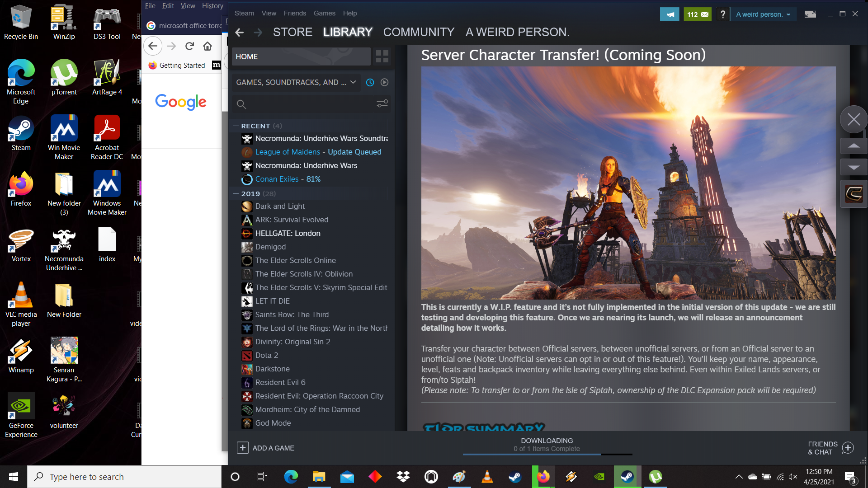Open the Friends menu in Steam
This screenshot has height=488, width=868.
[x=295, y=13]
